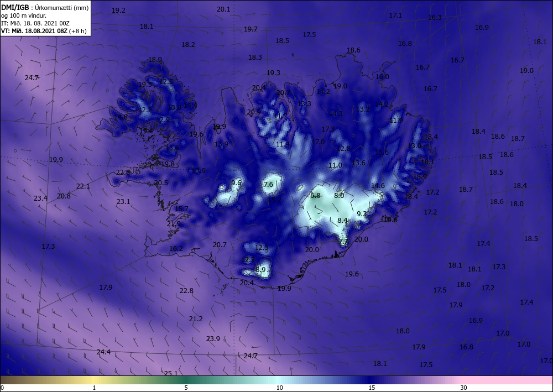Click the map value 7.6

pyautogui.click(x=268, y=184)
